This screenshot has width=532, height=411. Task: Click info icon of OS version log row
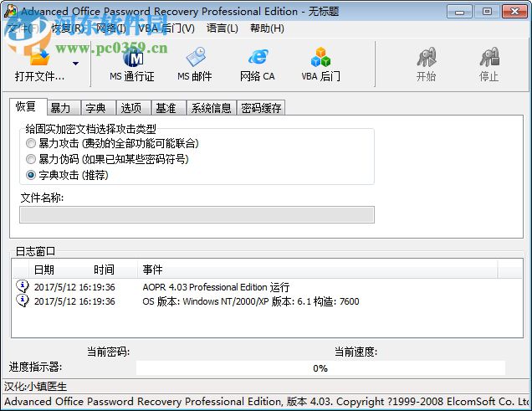pos(23,301)
